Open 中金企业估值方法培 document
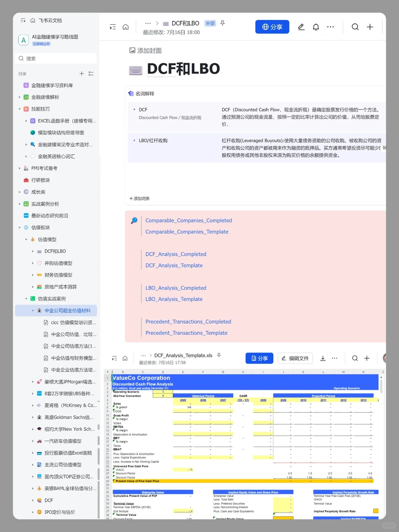The width and height of the screenshot is (399, 532). (x=74, y=370)
